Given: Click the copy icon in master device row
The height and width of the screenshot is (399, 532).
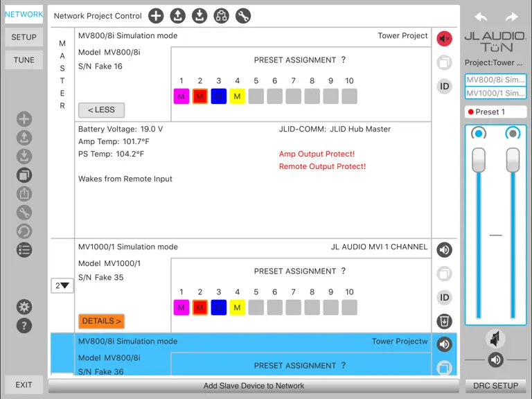Looking at the screenshot, I should tap(444, 63).
